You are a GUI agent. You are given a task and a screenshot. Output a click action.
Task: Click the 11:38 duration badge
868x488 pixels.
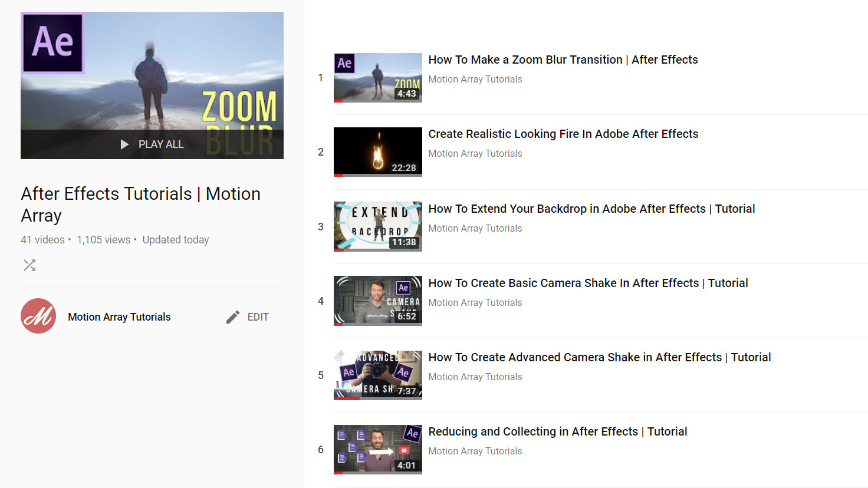tap(404, 242)
